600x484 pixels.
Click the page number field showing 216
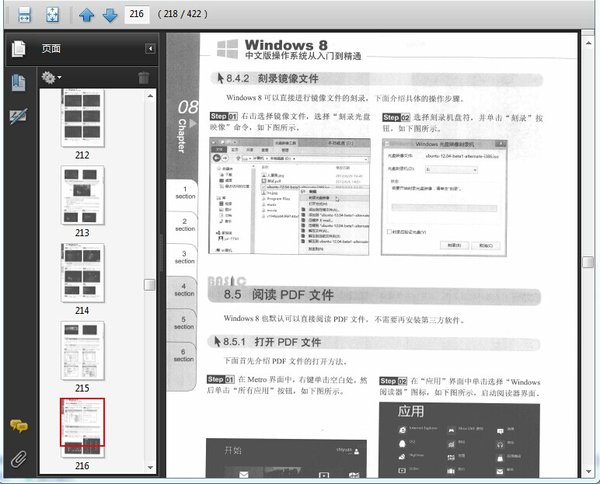tap(137, 14)
